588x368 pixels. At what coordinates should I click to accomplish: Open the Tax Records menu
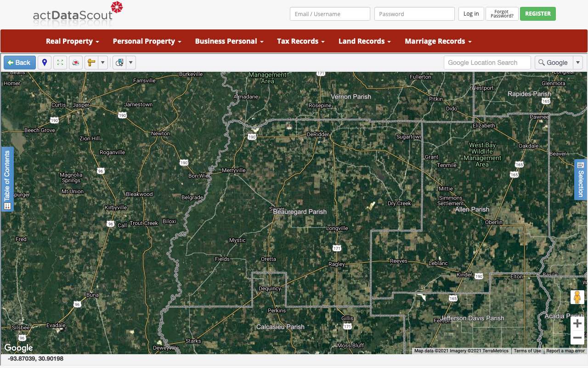click(x=301, y=41)
